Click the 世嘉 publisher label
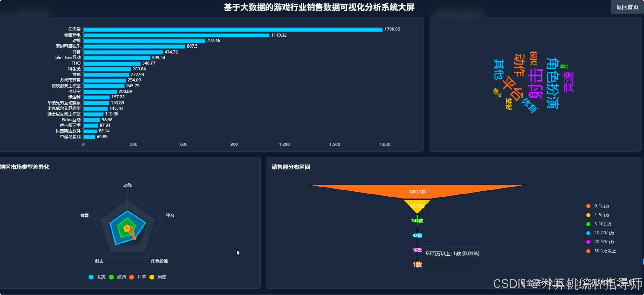644x295 pixels. [76, 74]
